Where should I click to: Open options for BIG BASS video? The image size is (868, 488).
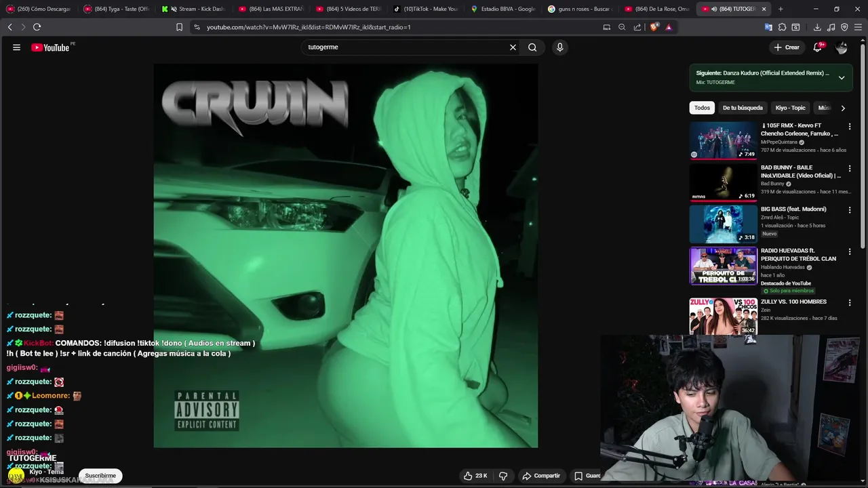click(x=849, y=210)
